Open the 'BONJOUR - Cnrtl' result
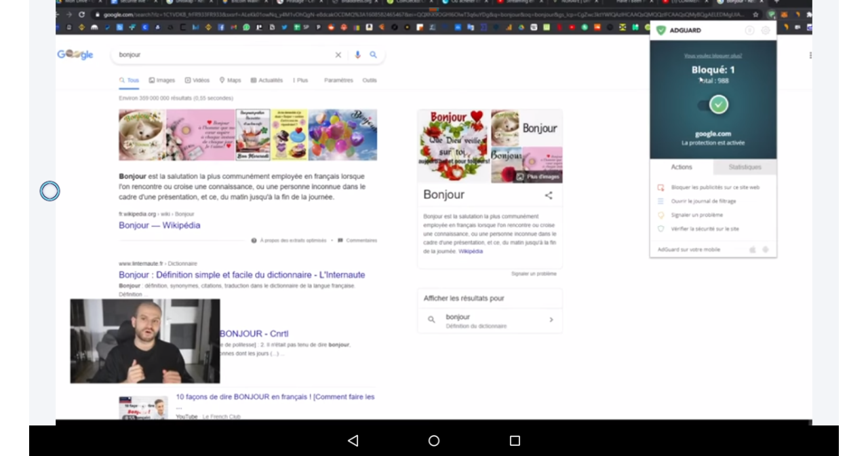Image resolution: width=868 pixels, height=456 pixels. tap(254, 334)
